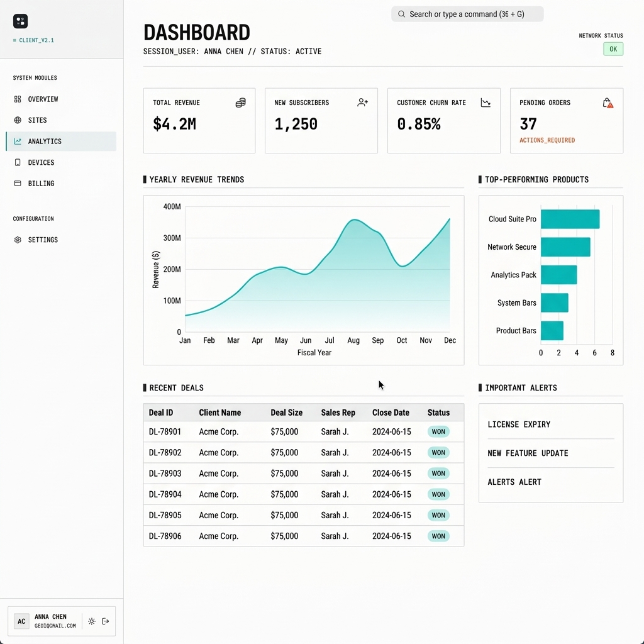Click the coins icon on Total Revenue card
Screen dimensions: 644x644
(240, 102)
